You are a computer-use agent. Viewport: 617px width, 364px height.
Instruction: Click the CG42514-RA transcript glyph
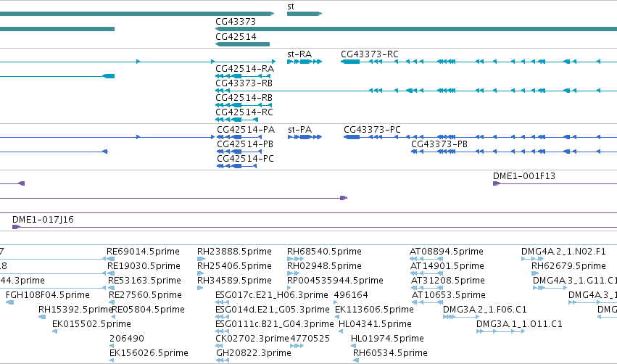pos(244,76)
